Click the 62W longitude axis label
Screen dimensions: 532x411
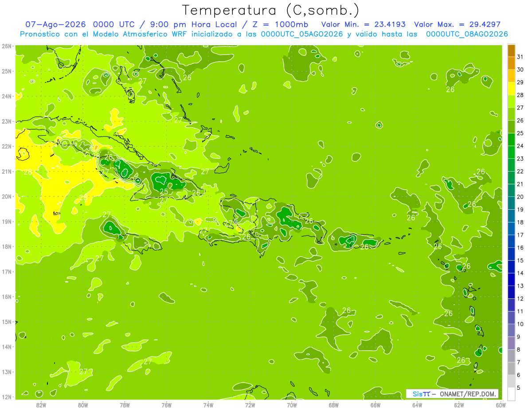point(459,405)
